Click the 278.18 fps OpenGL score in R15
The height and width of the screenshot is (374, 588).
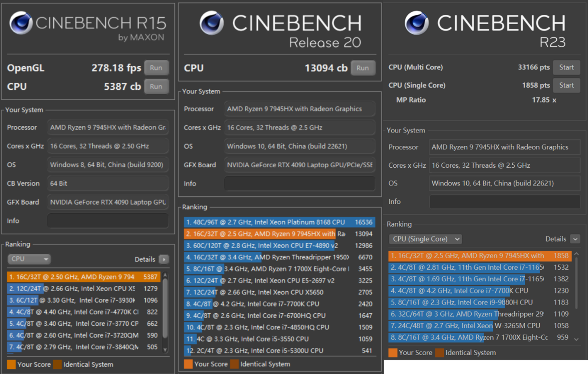tap(116, 68)
